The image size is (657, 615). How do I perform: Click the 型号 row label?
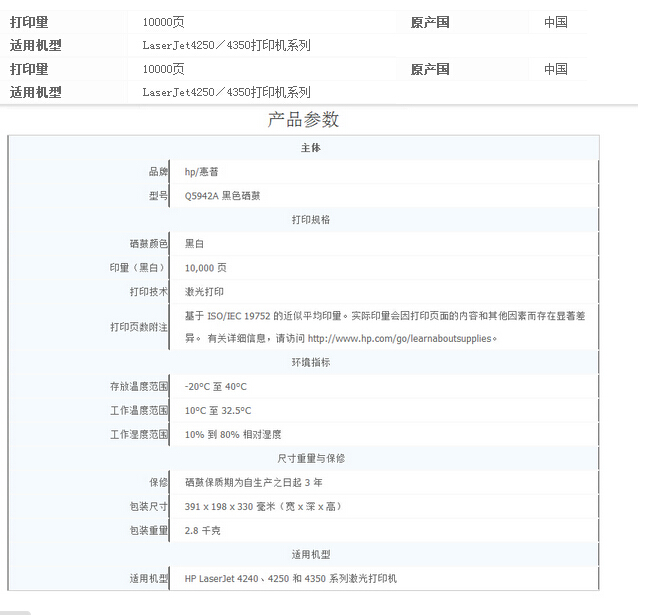click(158, 195)
